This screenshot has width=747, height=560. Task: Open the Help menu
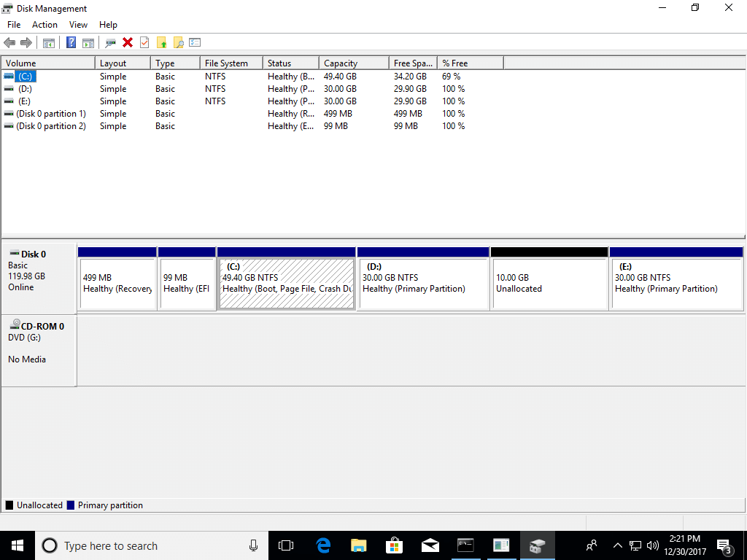108,25
